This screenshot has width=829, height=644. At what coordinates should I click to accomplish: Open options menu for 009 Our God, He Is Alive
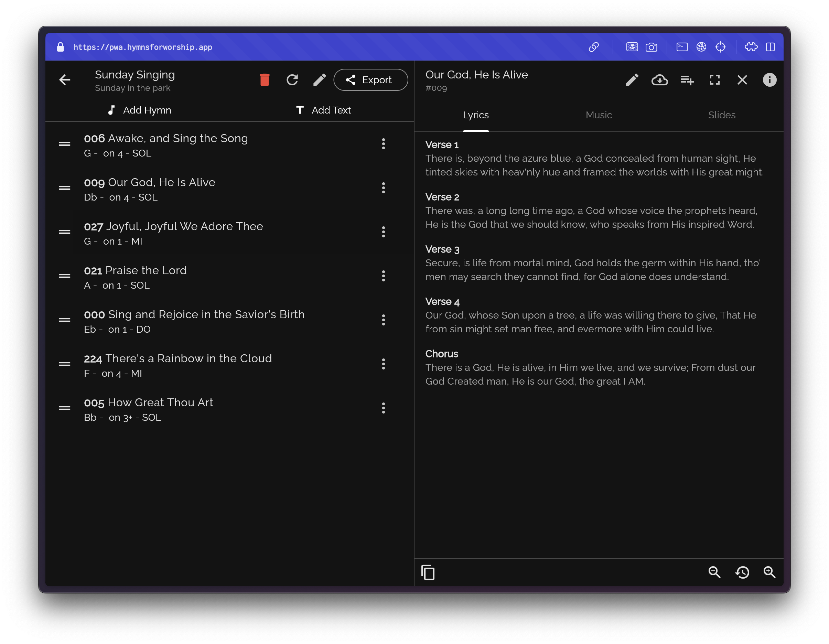pos(384,188)
